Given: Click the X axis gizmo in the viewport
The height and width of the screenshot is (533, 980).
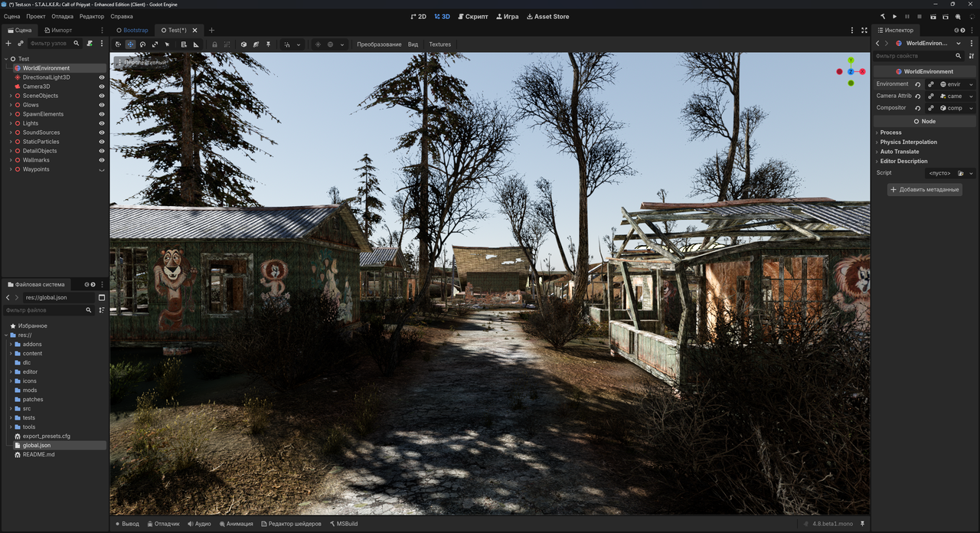Looking at the screenshot, I should 862,71.
